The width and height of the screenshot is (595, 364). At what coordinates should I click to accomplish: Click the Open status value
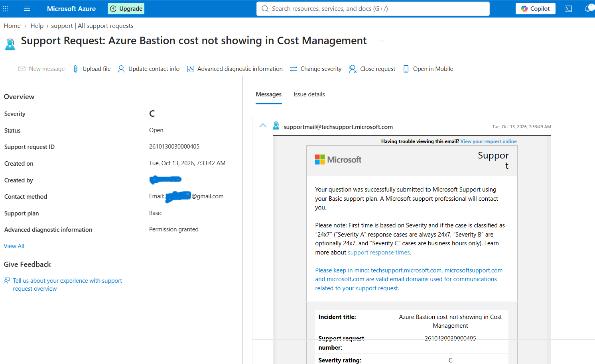pos(156,130)
